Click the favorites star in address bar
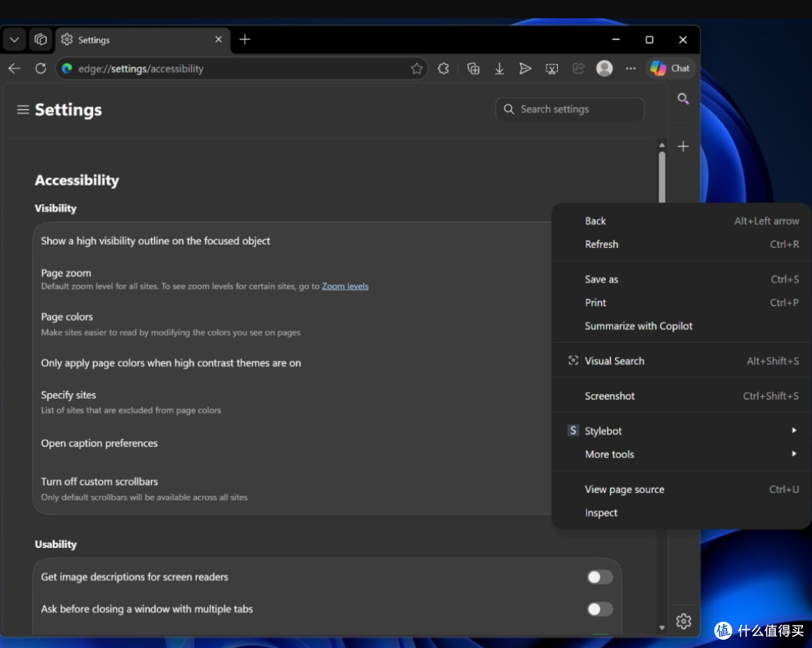The width and height of the screenshot is (812, 648). coord(417,68)
